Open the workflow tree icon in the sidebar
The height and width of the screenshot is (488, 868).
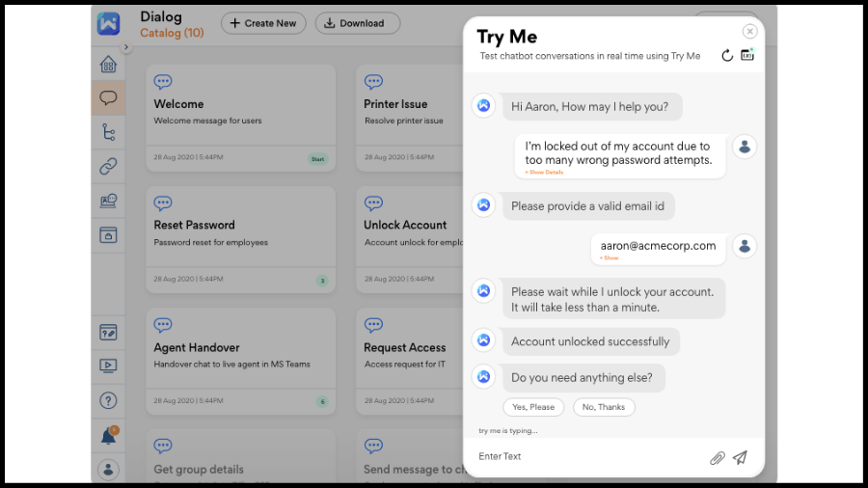[x=108, y=132]
